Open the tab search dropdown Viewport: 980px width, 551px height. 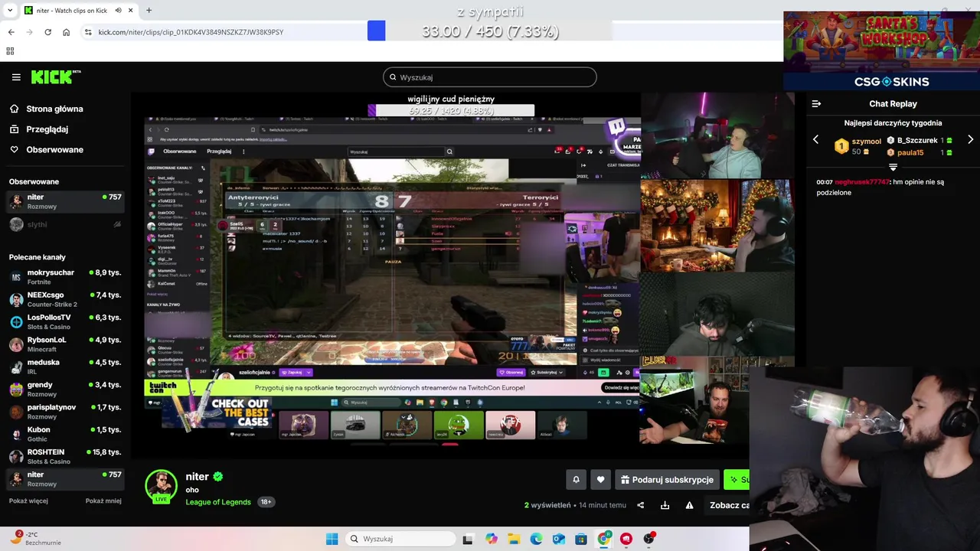pyautogui.click(x=10, y=11)
